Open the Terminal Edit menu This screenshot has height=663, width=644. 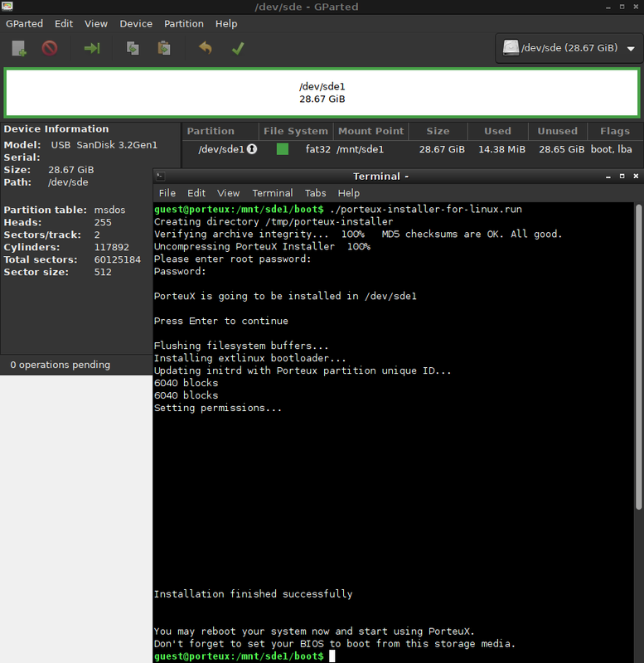(x=196, y=193)
